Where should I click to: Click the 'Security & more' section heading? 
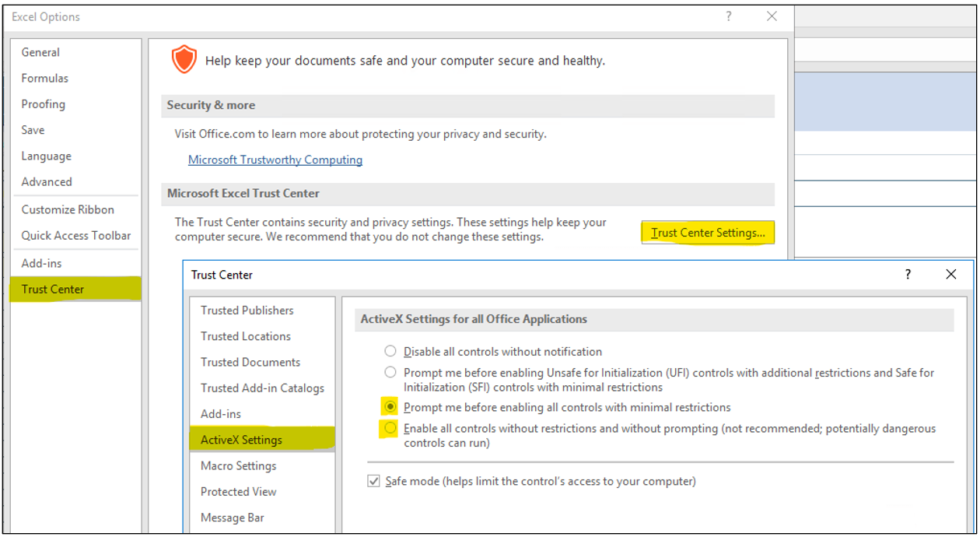[x=211, y=105]
